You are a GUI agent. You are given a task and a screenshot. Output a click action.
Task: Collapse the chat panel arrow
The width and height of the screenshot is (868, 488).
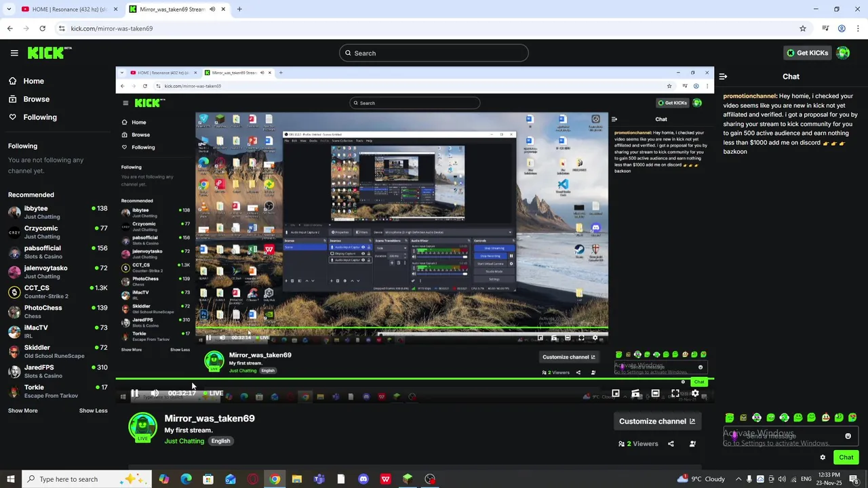(723, 77)
